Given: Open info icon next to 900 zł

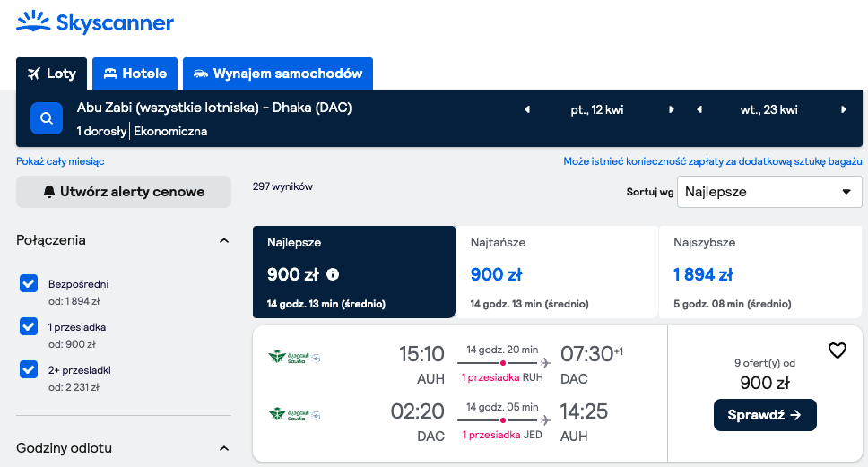Looking at the screenshot, I should coord(333,274).
